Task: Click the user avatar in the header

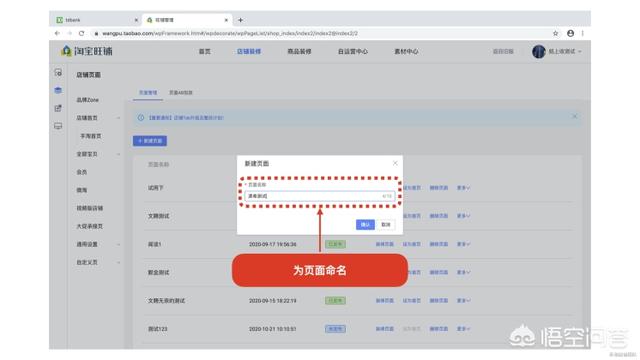Action: pyautogui.click(x=538, y=51)
